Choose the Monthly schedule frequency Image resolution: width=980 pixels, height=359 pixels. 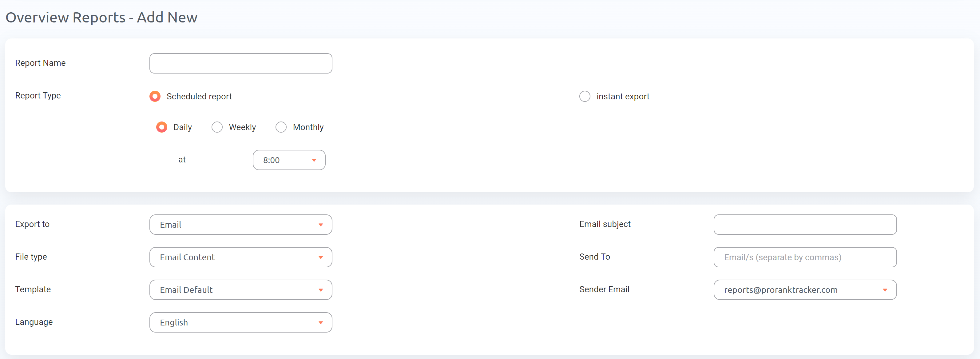click(x=281, y=127)
